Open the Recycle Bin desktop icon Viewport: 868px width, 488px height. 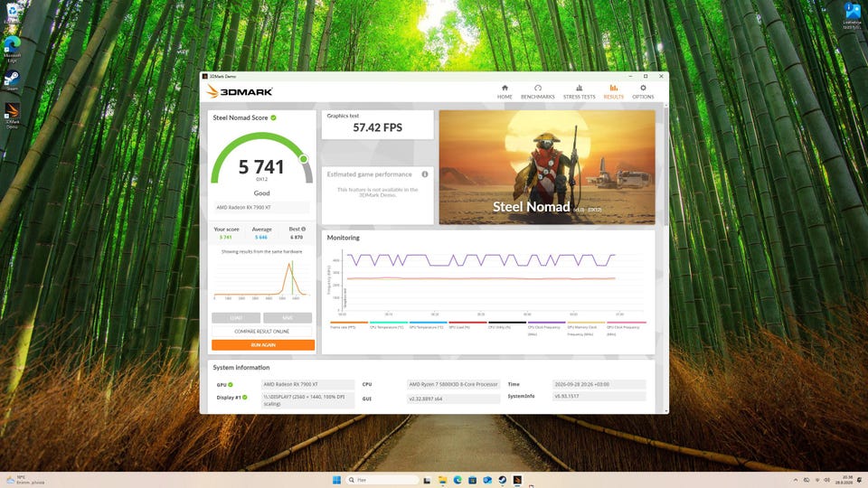(x=12, y=14)
